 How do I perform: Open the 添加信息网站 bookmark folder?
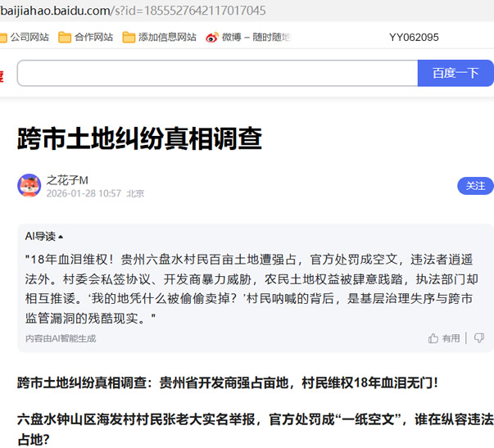coord(159,38)
